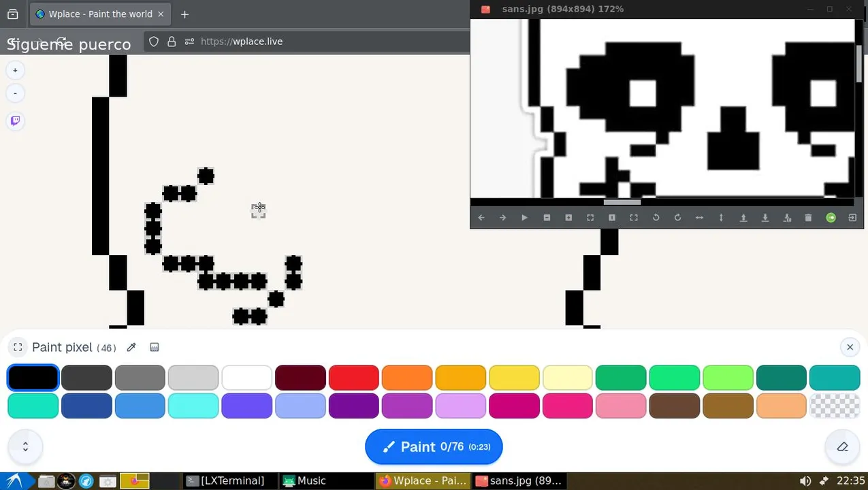
Task: Choose the orange color swatch
Action: pyautogui.click(x=407, y=378)
